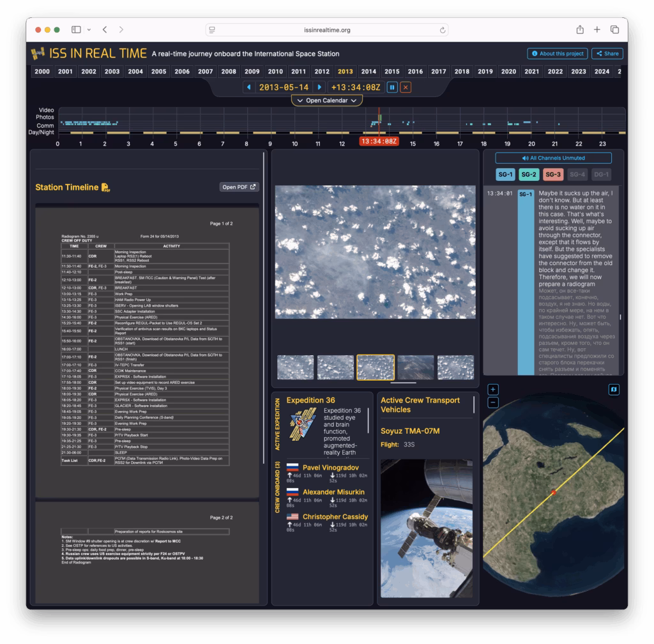The height and width of the screenshot is (644, 654).
Task: Toggle the map view style icon
Action: (x=614, y=389)
